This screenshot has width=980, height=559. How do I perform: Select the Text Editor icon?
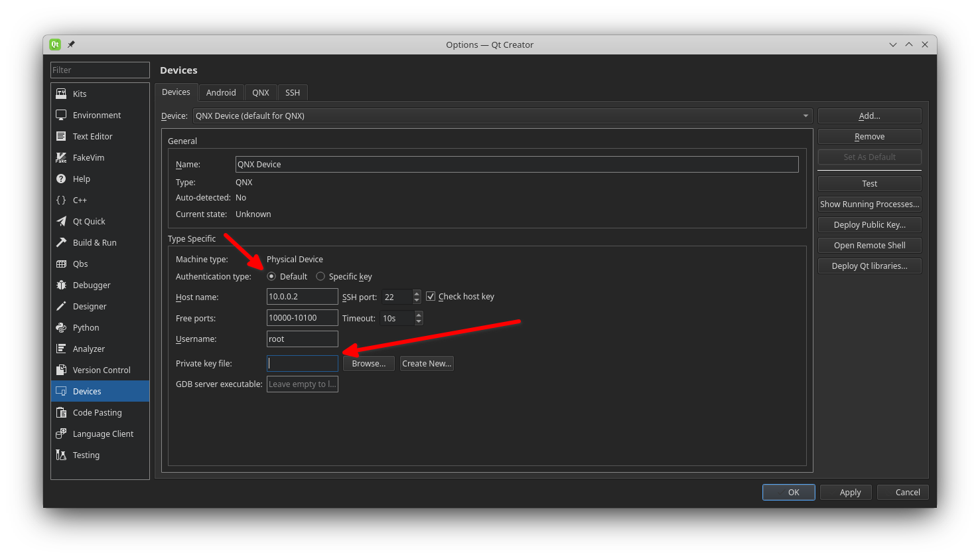coord(61,136)
